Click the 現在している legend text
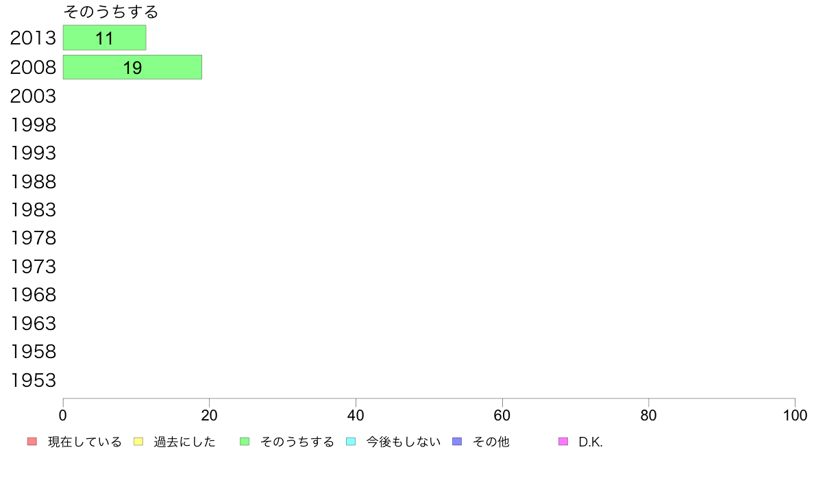The image size is (814, 504). click(84, 442)
